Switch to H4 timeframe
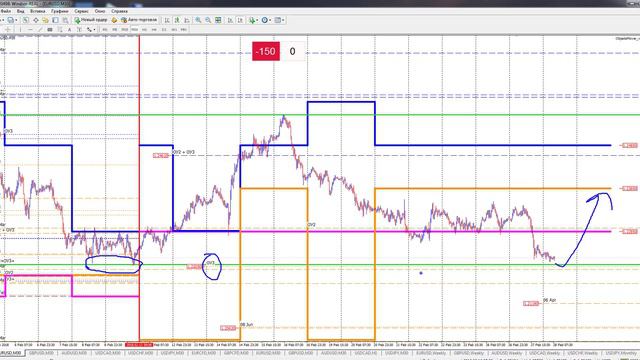This screenshot has height=360, width=640. click(x=154, y=29)
